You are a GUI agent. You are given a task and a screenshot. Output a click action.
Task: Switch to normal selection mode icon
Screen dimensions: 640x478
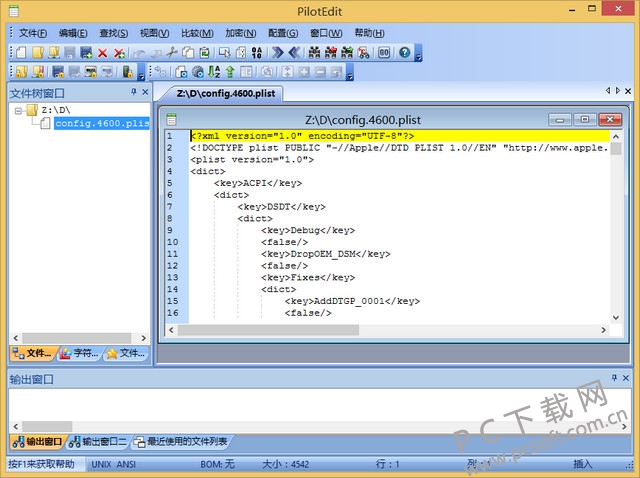click(x=224, y=53)
